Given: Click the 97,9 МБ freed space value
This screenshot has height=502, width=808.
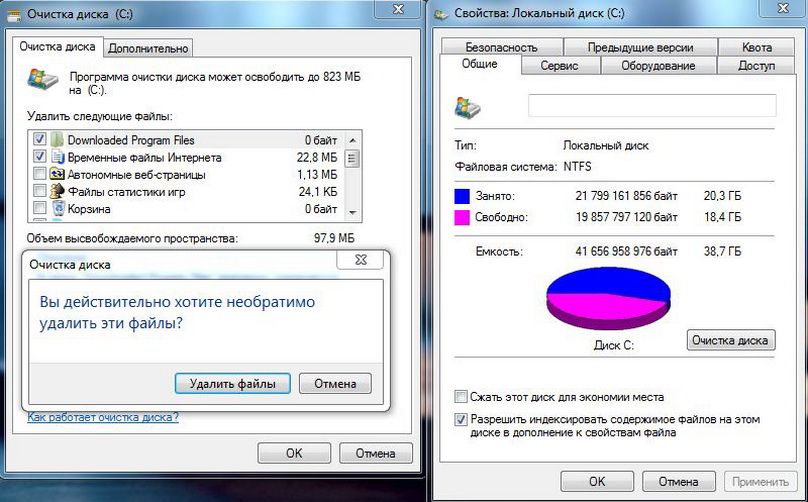Looking at the screenshot, I should (x=334, y=238).
